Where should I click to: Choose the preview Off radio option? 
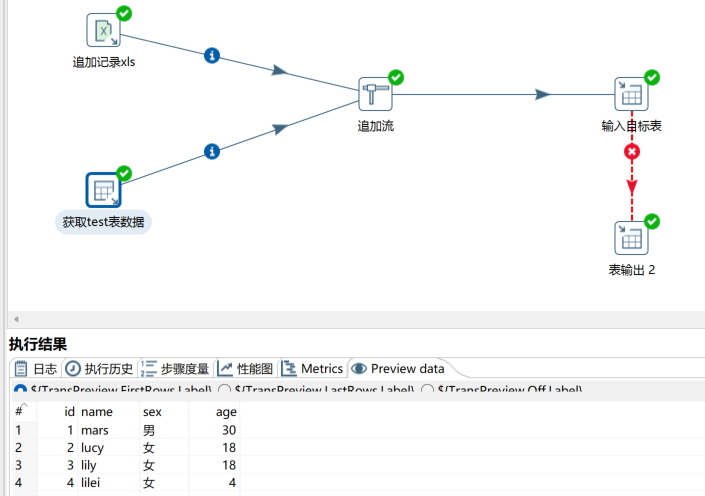click(x=428, y=390)
